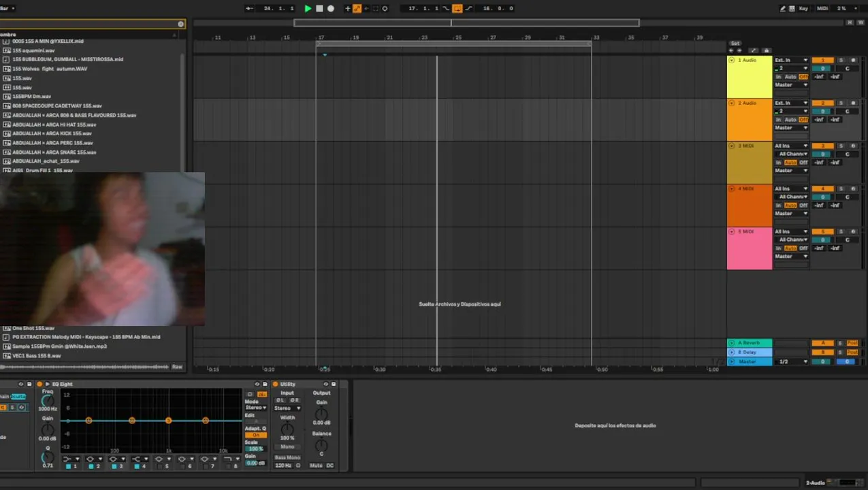Click the Stop button in transport

tap(319, 8)
